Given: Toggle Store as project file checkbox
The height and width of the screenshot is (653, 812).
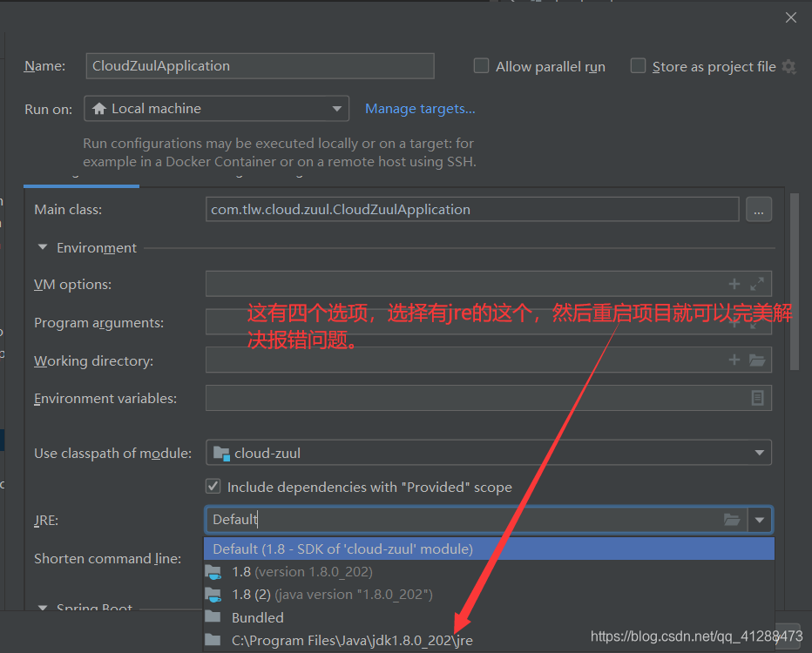Looking at the screenshot, I should point(638,66).
